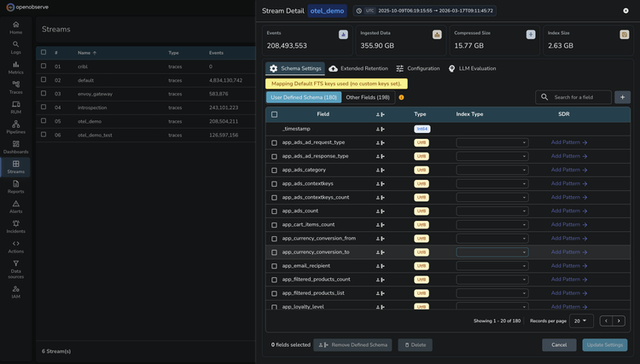The width and height of the screenshot is (640, 364).
Task: Open Index Type dropdown for app_ads_contextkeys_count
Action: pyautogui.click(x=492, y=197)
